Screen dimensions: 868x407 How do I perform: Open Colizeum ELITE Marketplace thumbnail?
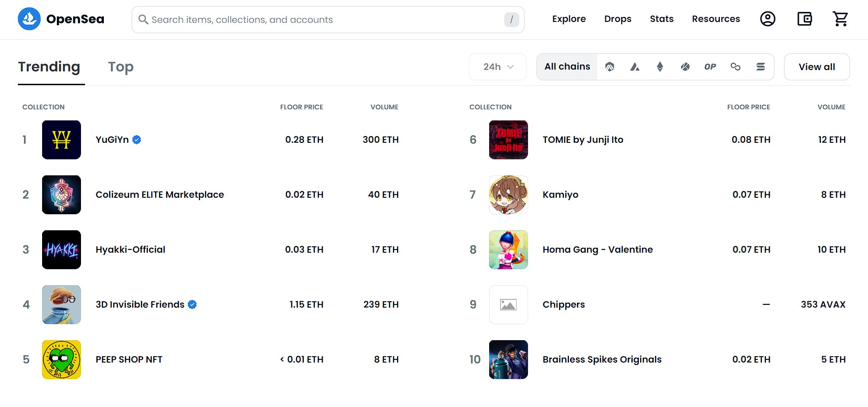[x=61, y=195]
